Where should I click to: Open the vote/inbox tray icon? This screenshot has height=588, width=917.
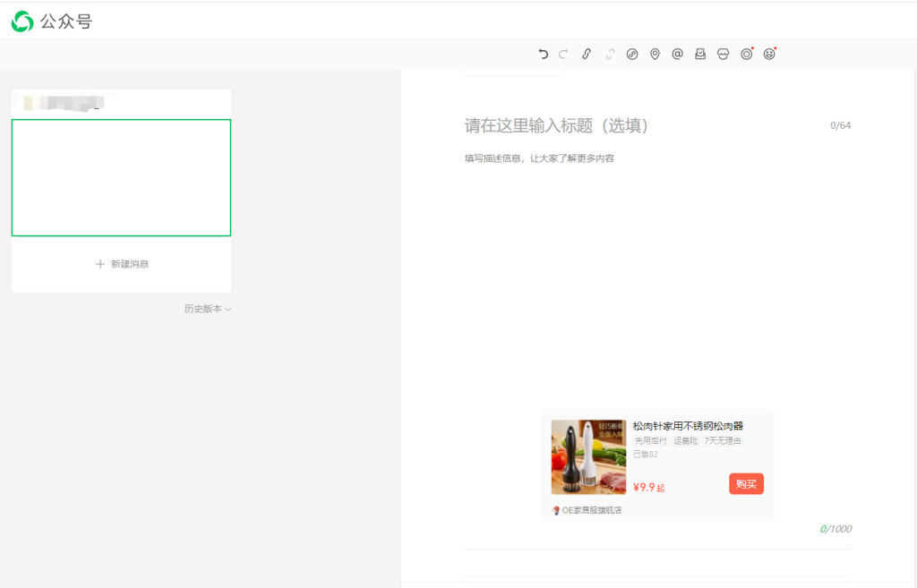700,54
